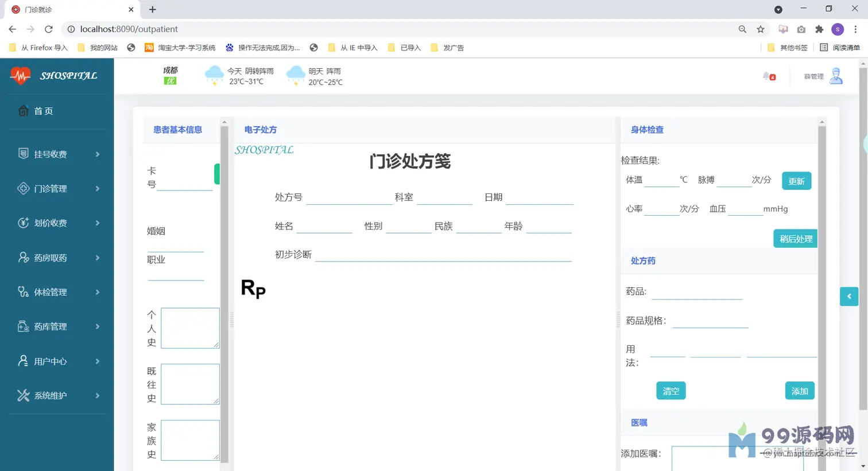Click the browser zoom magnifier icon
Screen dimensions: 868x471
[x=742, y=29]
